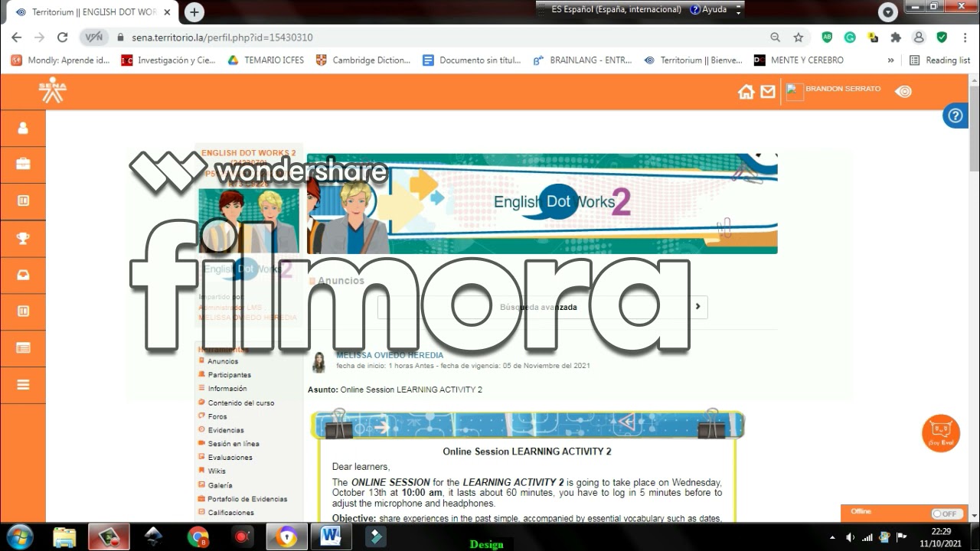980x551 pixels.
Task: Click the arrow button beside Búsqueda avanzada
Action: [x=697, y=307]
